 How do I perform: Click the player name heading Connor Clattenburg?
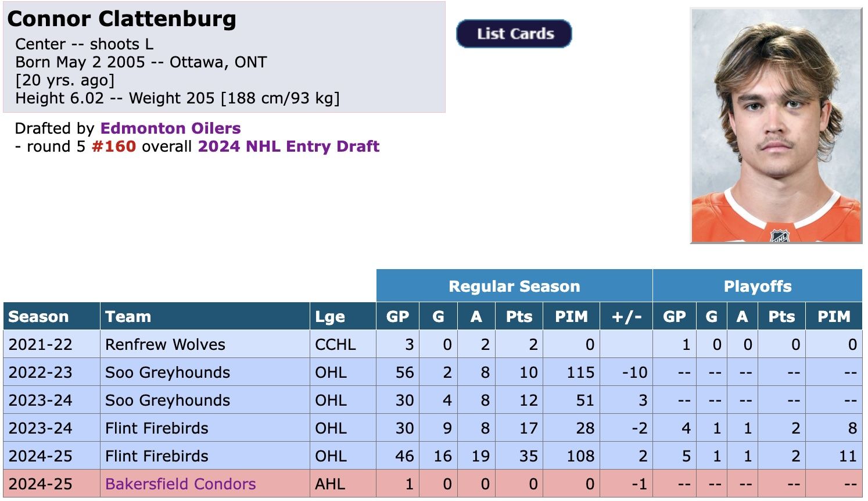point(121,19)
